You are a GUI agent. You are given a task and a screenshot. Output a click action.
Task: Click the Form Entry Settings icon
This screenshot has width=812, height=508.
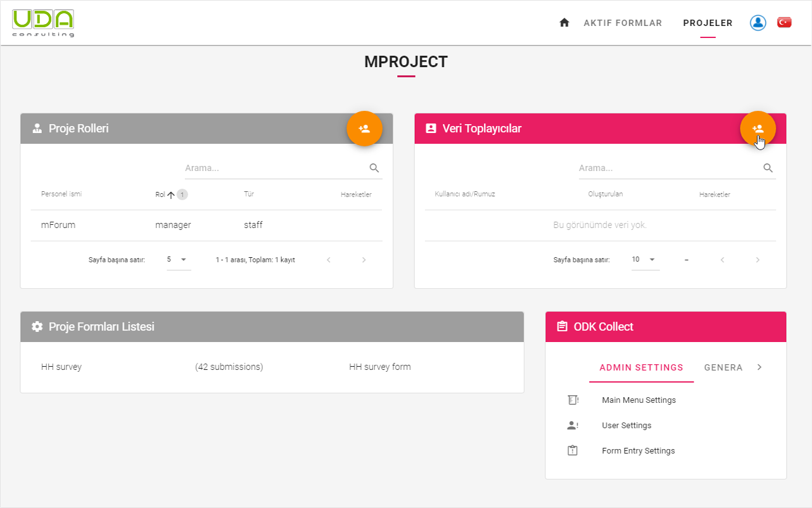point(573,451)
